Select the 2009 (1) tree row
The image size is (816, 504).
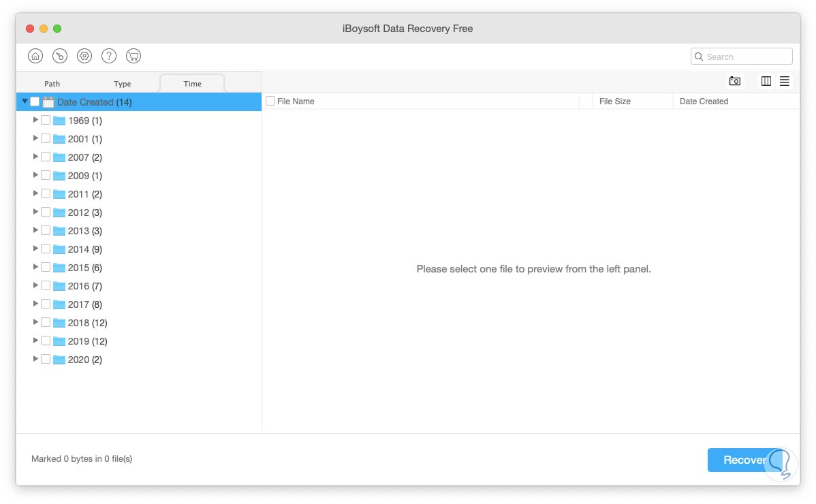139,176
